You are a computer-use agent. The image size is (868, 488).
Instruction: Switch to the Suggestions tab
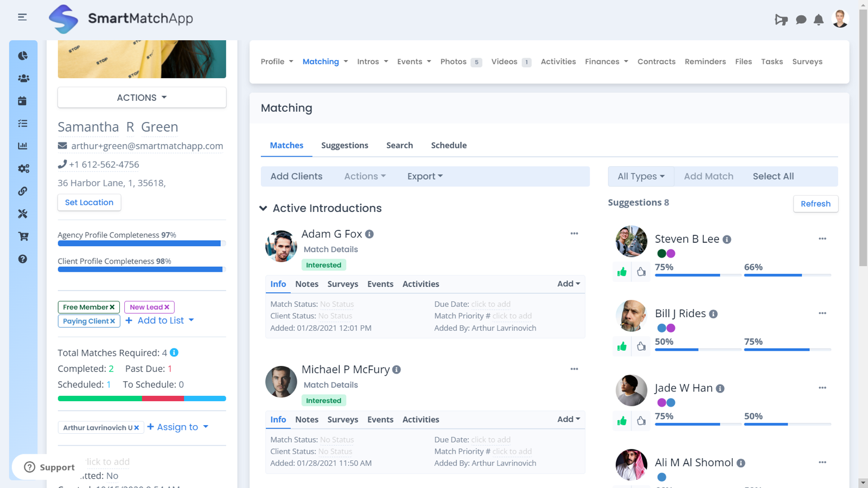pyautogui.click(x=344, y=145)
